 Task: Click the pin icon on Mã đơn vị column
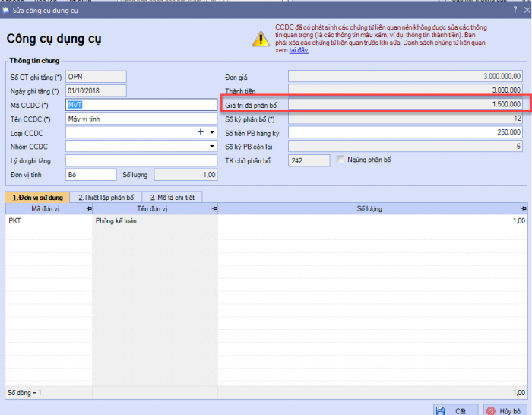pos(88,208)
